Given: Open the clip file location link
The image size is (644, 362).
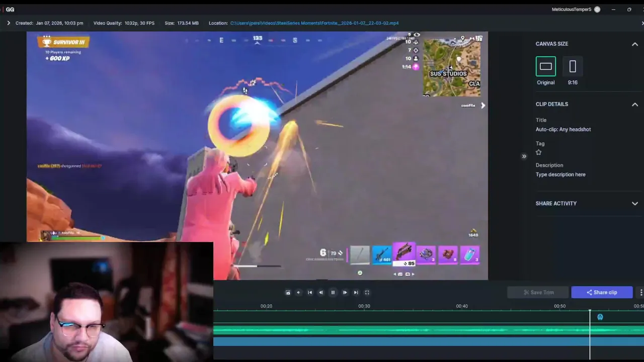Looking at the screenshot, I should [314, 23].
